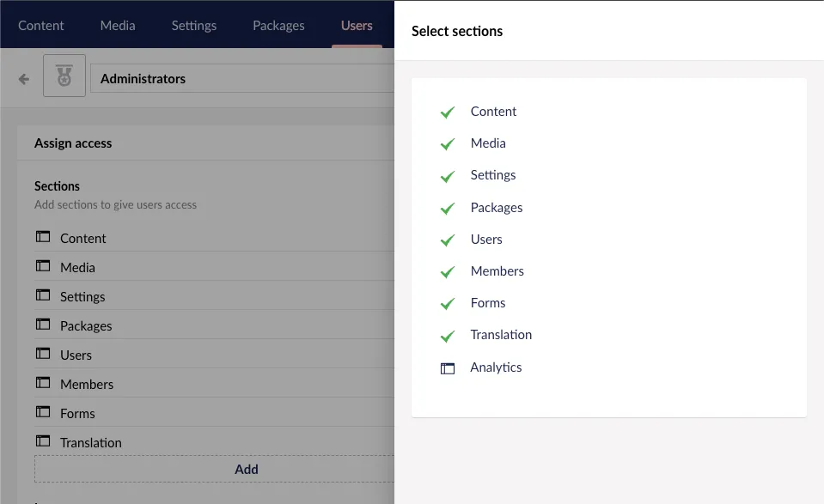824x504 pixels.
Task: Deselect Members in the Select sections panel
Action: (x=497, y=270)
